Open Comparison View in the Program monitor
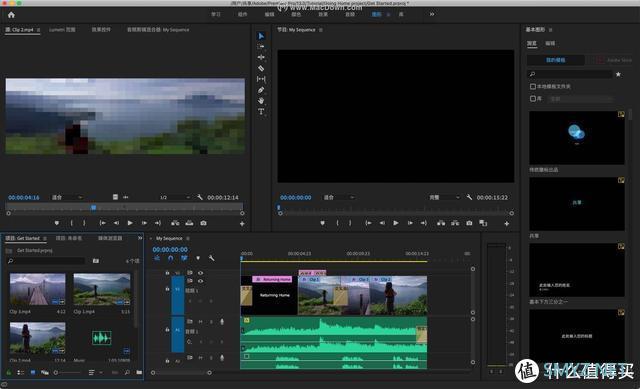 click(483, 223)
